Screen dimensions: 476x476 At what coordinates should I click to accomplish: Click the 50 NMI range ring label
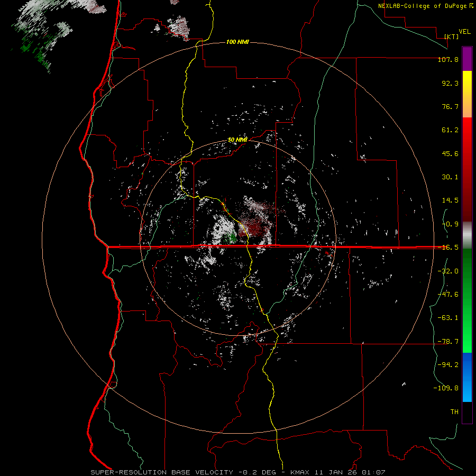click(x=237, y=140)
